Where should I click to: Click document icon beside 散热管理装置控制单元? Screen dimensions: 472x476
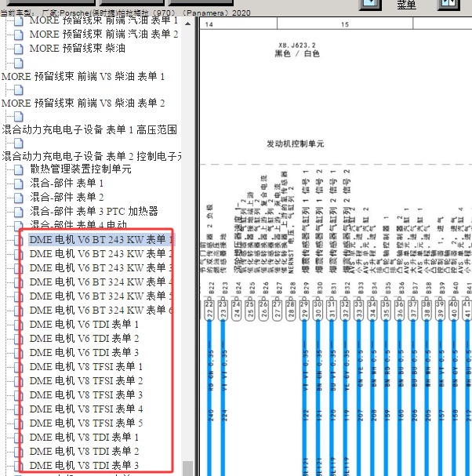coord(19,169)
